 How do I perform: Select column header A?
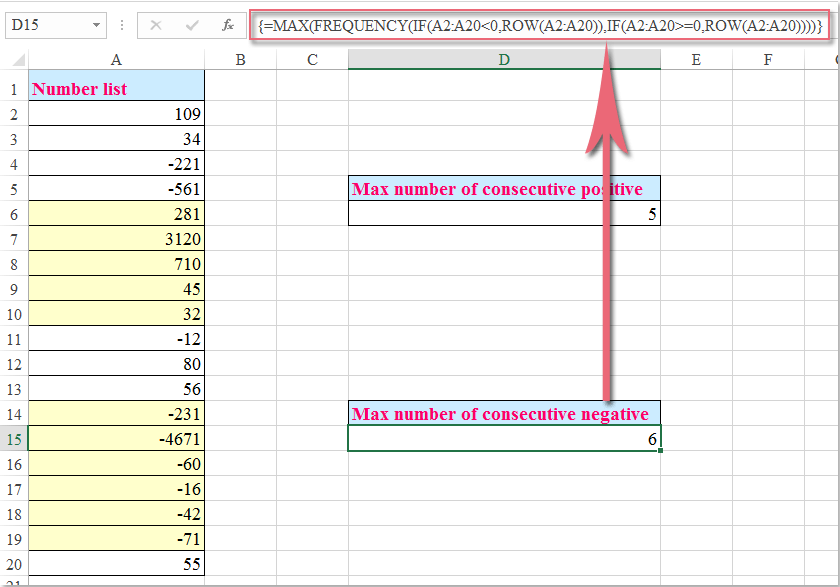click(116, 60)
